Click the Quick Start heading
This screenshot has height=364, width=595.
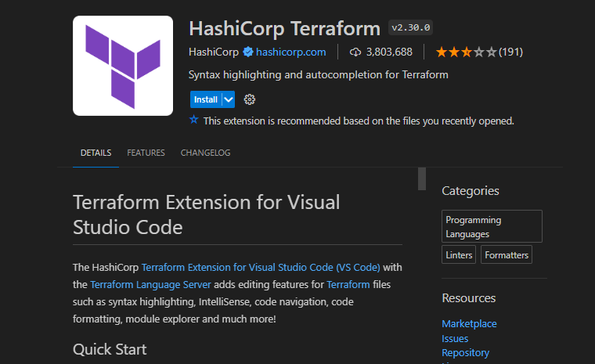pos(110,350)
